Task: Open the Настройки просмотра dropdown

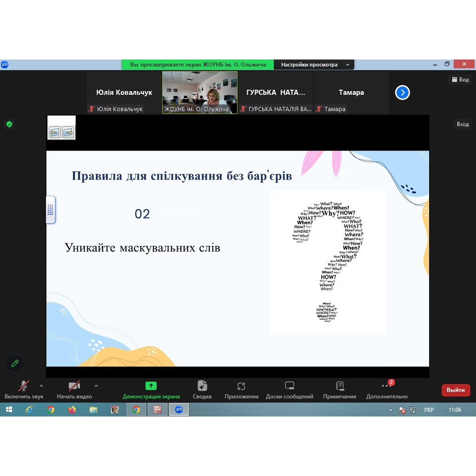Action: pos(315,65)
